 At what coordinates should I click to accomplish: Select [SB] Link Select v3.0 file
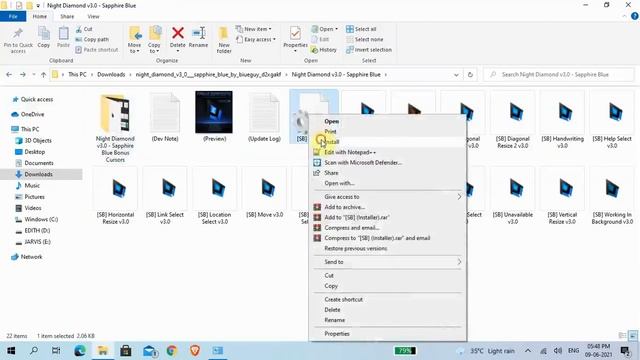click(165, 196)
